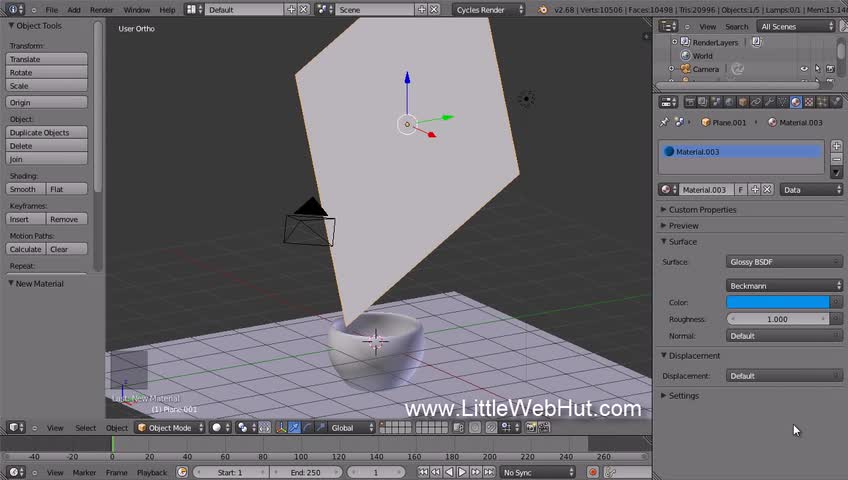
Task: Click the End: 250 frame field
Action: (x=306, y=472)
